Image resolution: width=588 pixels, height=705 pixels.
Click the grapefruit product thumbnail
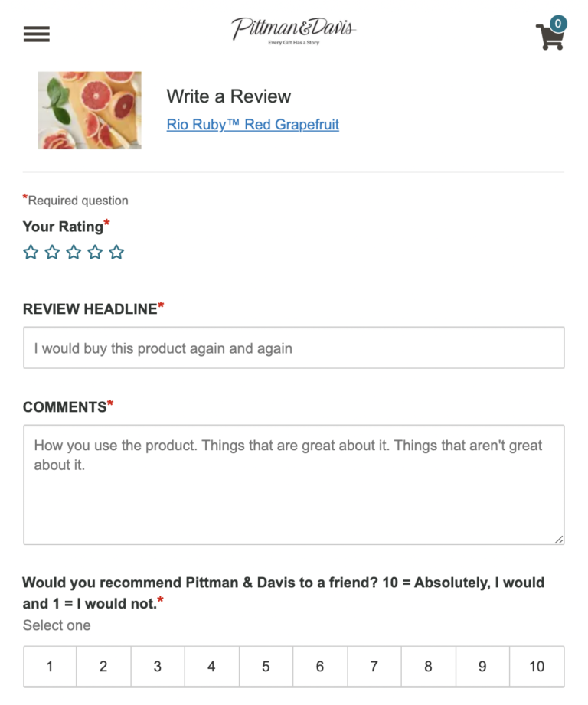[90, 110]
